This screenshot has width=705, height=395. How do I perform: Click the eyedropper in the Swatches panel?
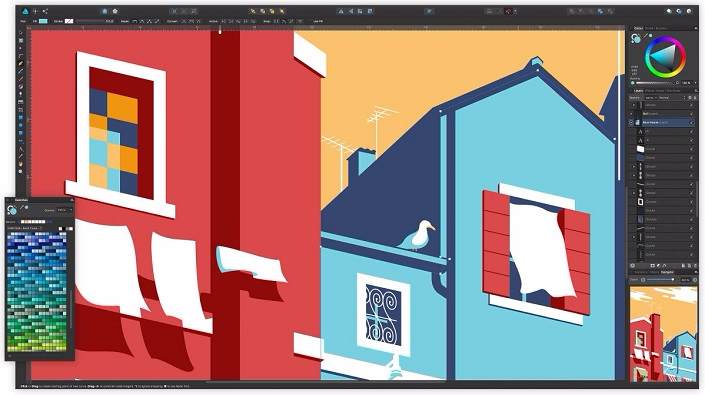(x=22, y=208)
